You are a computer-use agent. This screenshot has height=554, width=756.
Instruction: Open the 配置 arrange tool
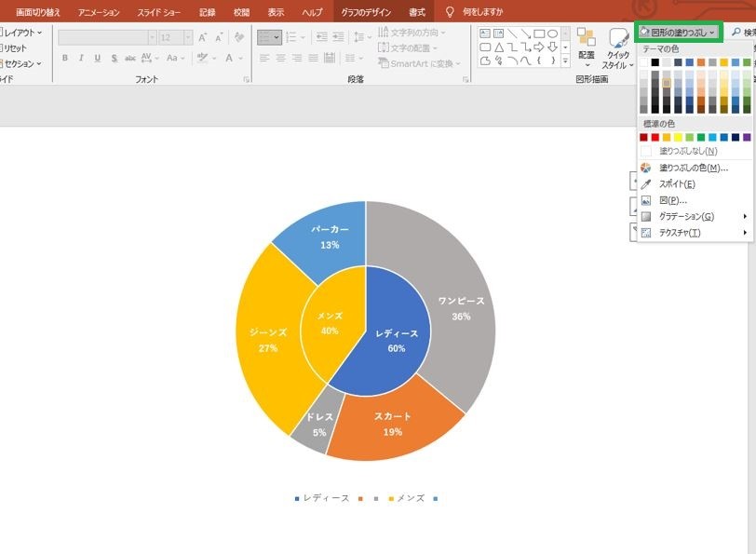tap(587, 47)
